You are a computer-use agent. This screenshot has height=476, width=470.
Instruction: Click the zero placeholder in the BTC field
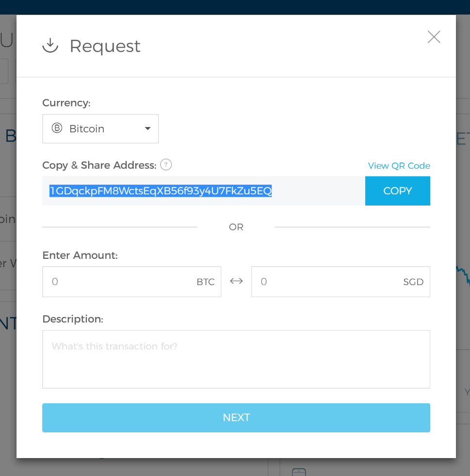54,281
